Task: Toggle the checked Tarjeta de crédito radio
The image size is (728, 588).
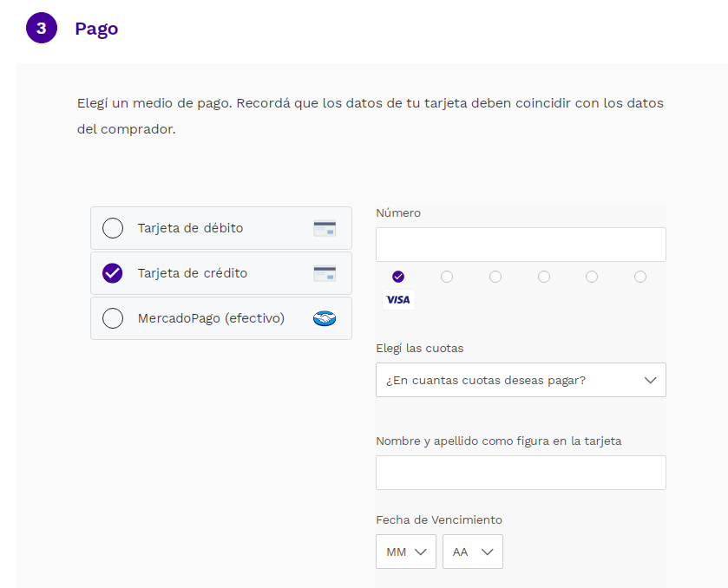Action: tap(113, 273)
